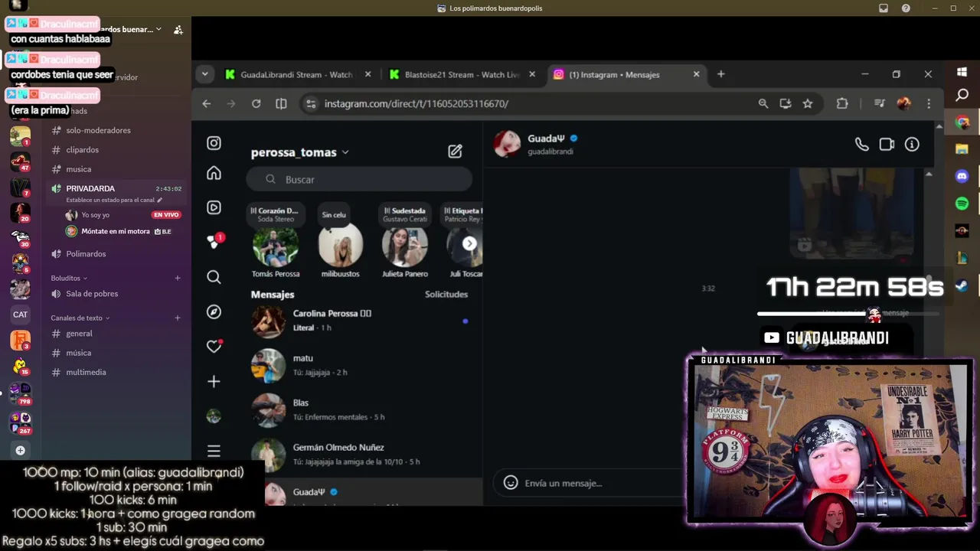
Task: Bookmark this page star icon
Action: 807,103
